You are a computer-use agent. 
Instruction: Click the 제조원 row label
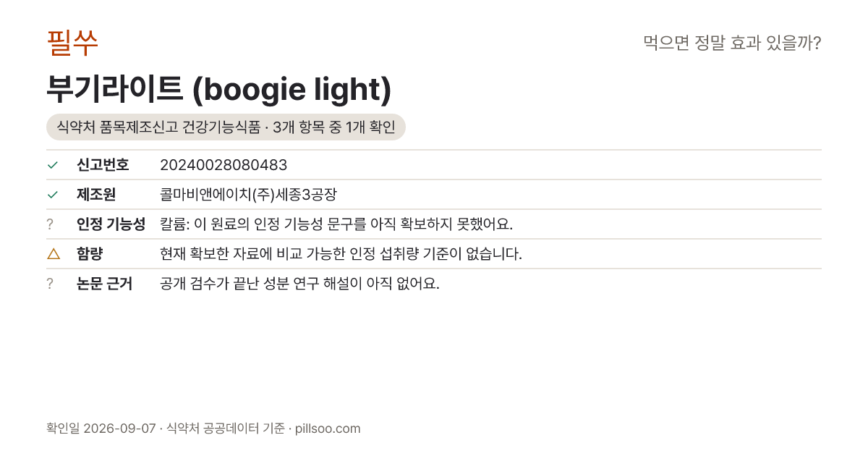click(96, 195)
